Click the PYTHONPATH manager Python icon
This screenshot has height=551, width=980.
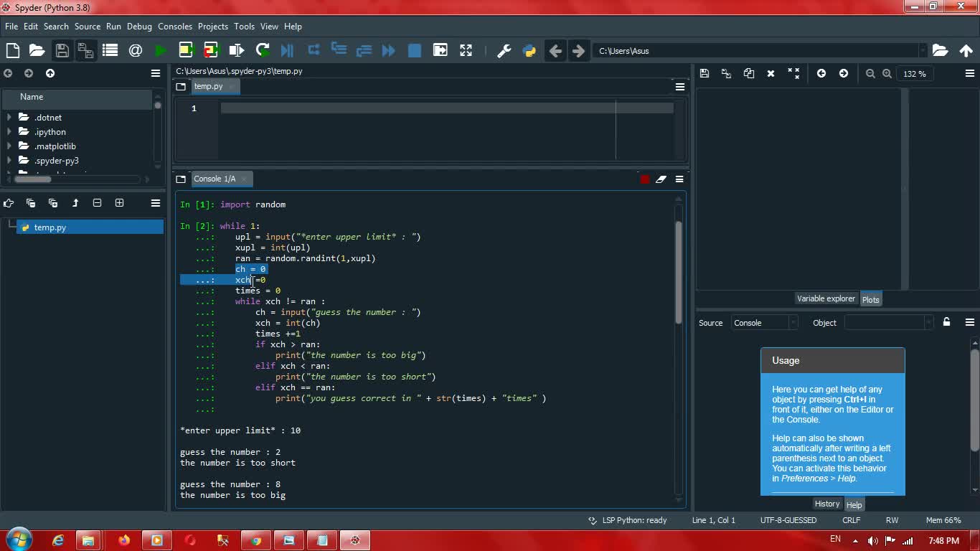[x=529, y=50]
